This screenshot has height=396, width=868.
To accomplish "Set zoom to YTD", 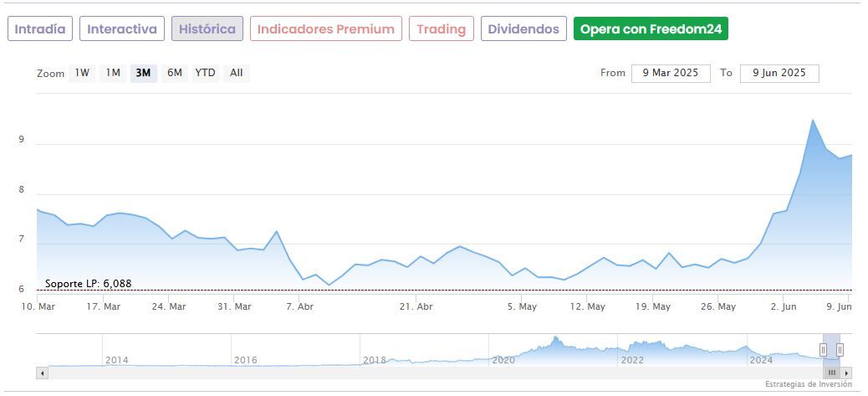I will pyautogui.click(x=205, y=73).
